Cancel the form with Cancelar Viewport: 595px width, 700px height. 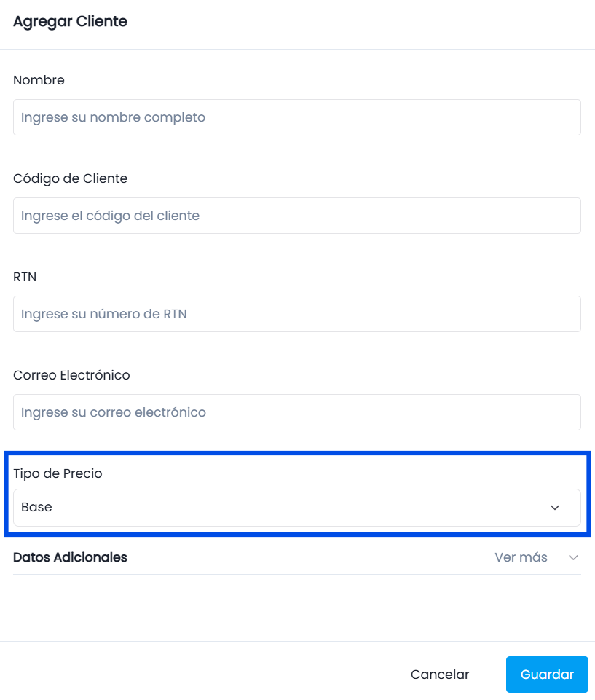coord(440,674)
